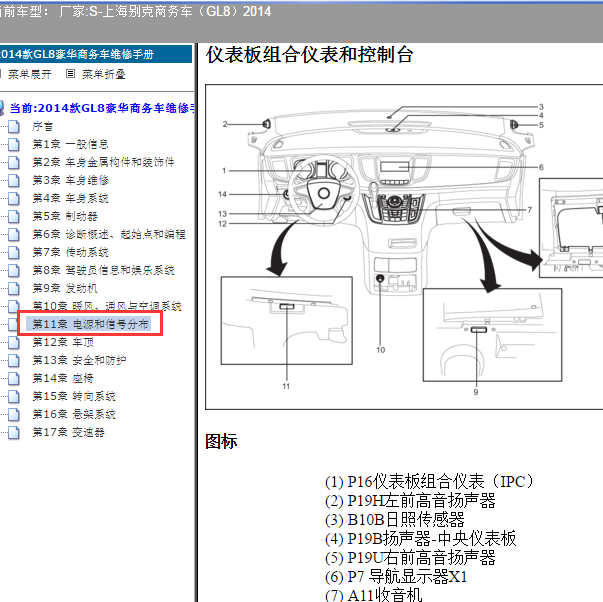Click the page icon beside 第15章 转向系统
Image resolution: width=603 pixels, height=602 pixels.
[x=14, y=396]
